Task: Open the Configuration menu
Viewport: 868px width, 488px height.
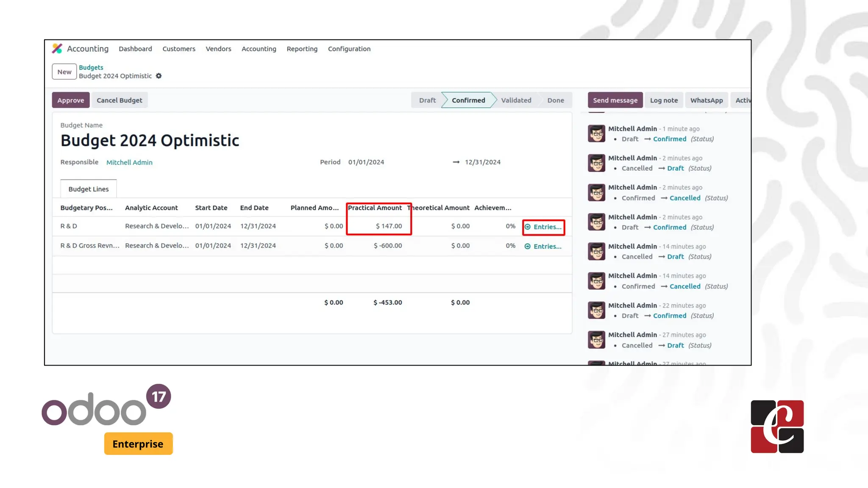Action: tap(349, 49)
